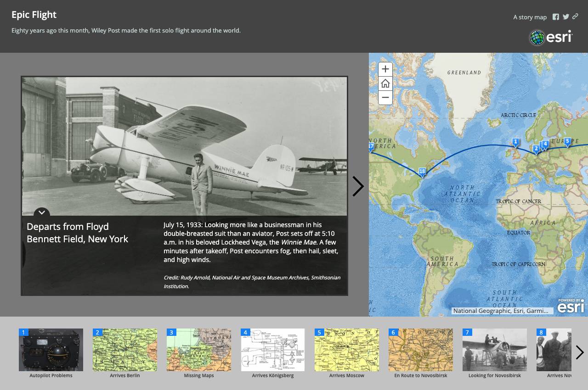Image resolution: width=588 pixels, height=390 pixels.
Task: Select map marker number 1
Action: coord(516,143)
